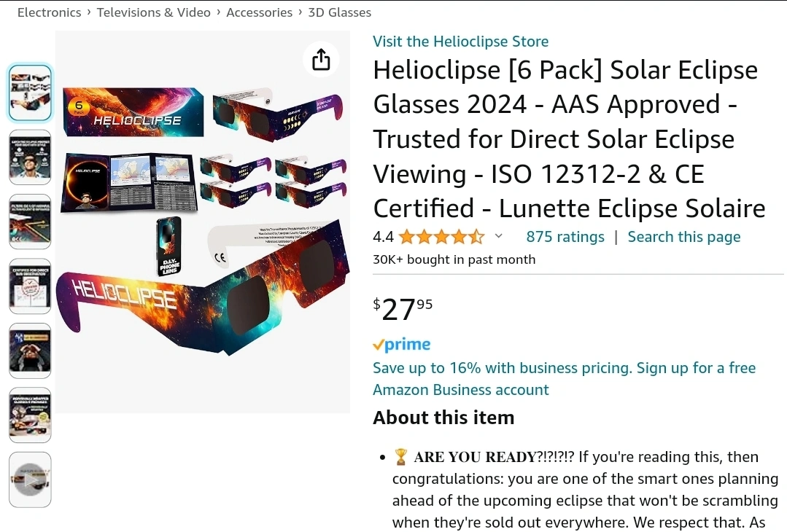Select the fifth product thumbnail

point(30,351)
